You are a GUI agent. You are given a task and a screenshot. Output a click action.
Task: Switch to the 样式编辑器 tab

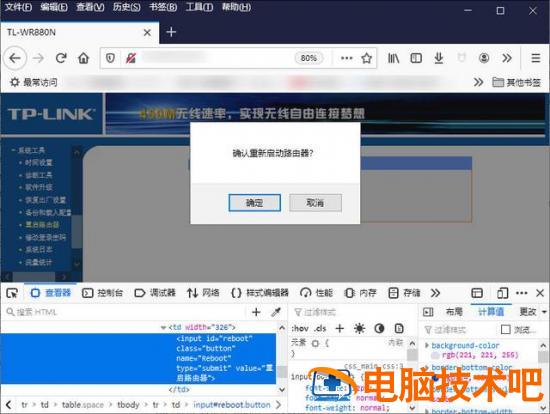pyautogui.click(x=260, y=293)
